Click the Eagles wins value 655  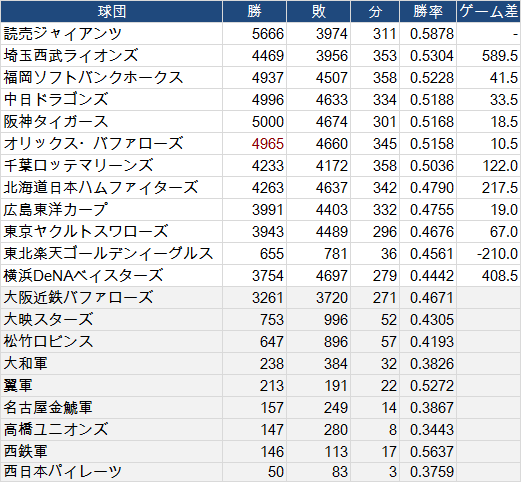(272, 254)
